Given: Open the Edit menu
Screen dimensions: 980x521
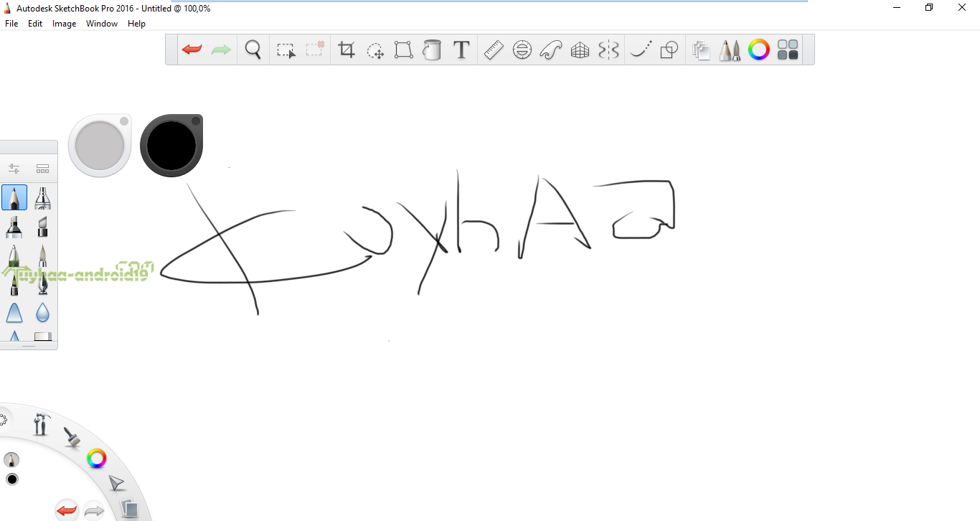Looking at the screenshot, I should [x=35, y=24].
